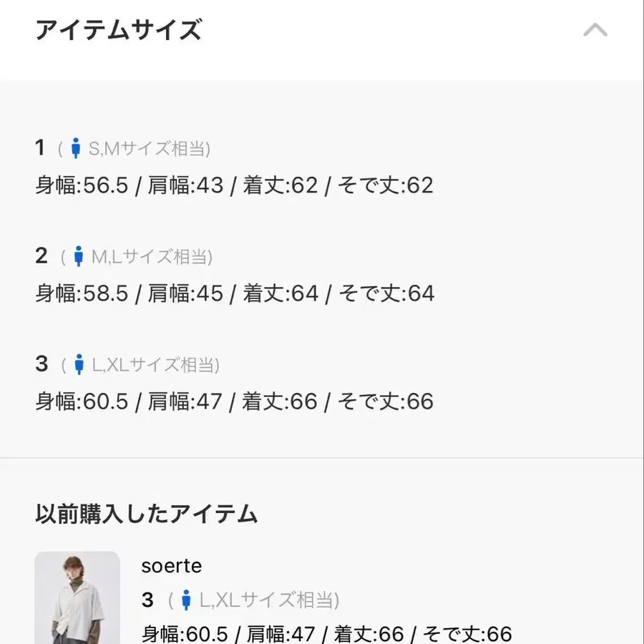Viewport: 644px width, 644px height.
Task: Click the M,Lサイズ相当 label
Action: pyautogui.click(x=152, y=256)
